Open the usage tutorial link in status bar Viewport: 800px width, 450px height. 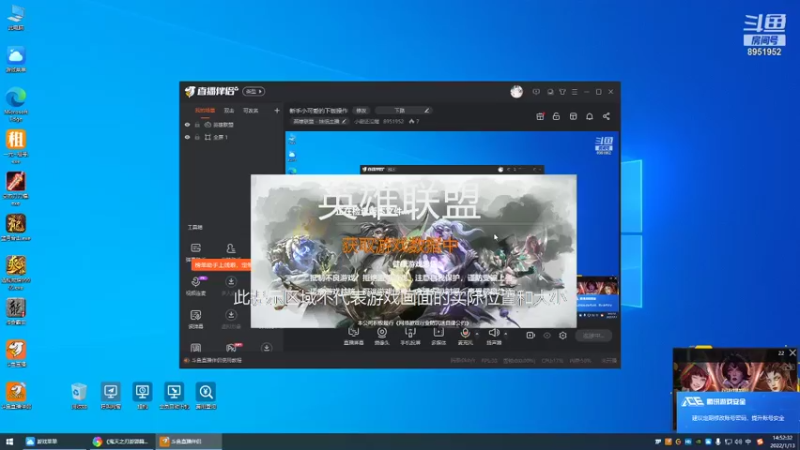point(217,360)
